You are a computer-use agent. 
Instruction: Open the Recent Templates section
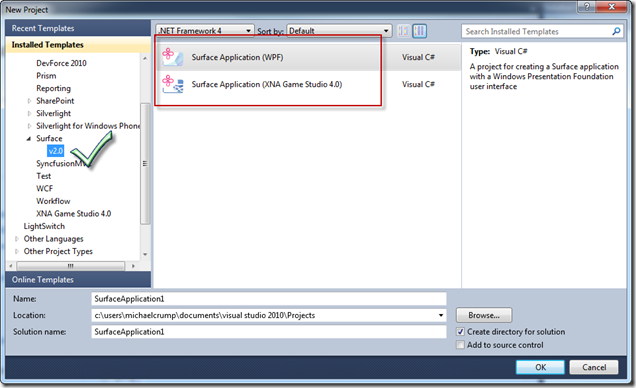(78, 28)
